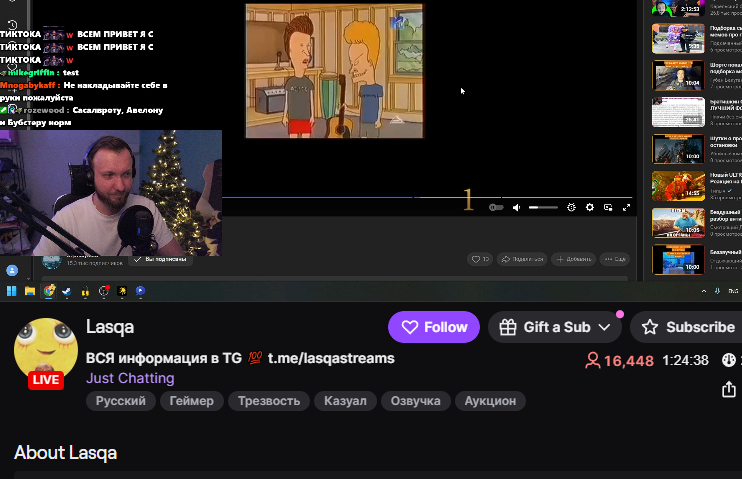The height and width of the screenshot is (479, 742).
Task: Open the Just Chatting category link
Action: click(130, 378)
